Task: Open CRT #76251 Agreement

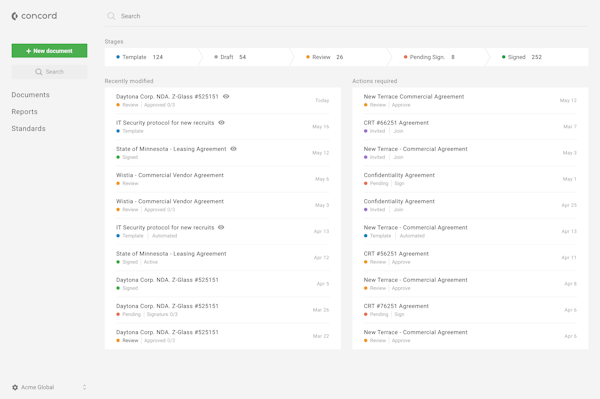Action: tap(470, 310)
